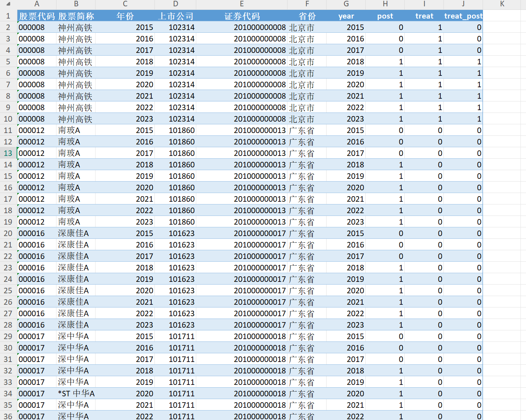This screenshot has height=420, width=526.
Task: Click header cell year
Action: point(346,16)
